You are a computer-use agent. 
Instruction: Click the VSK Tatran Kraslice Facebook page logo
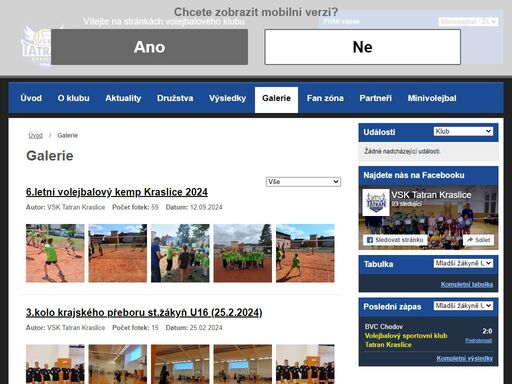(x=376, y=202)
